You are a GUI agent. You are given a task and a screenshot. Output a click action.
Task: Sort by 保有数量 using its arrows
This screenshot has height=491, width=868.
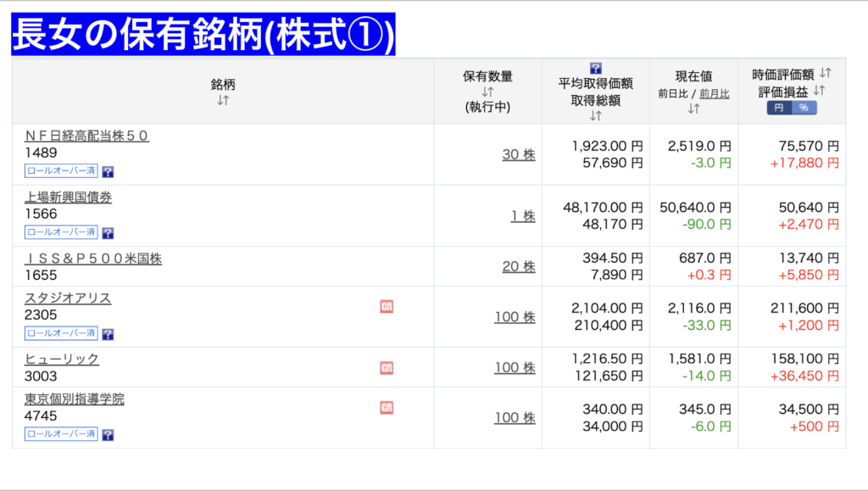tap(487, 92)
